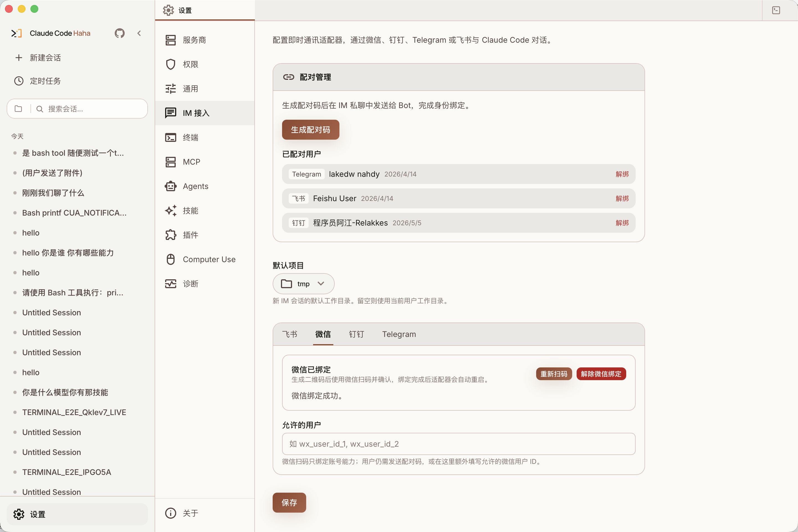Click the Agents robot icon
This screenshot has height=532, width=798.
[x=170, y=186]
